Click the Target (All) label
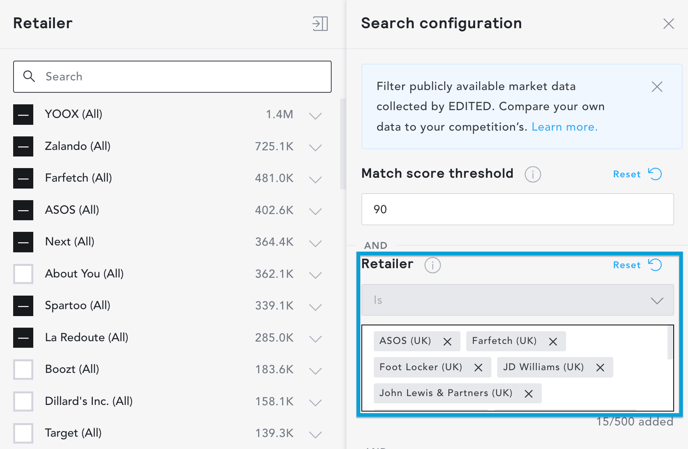 tap(73, 433)
